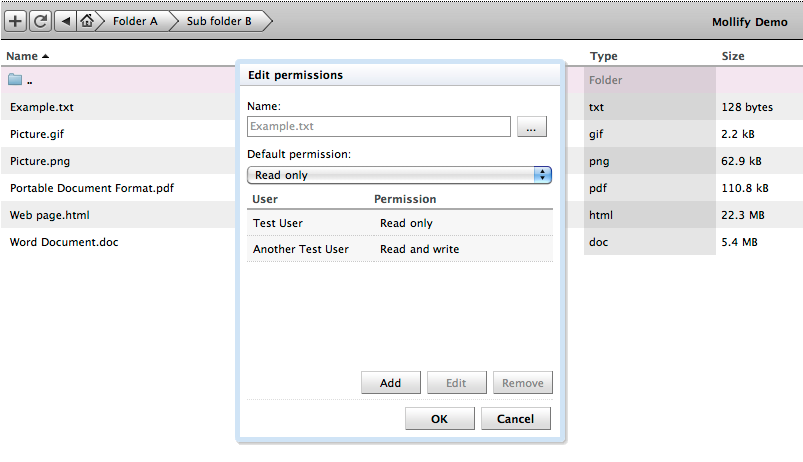Select Web page.html file
This screenshot has width=803, height=462.
[50, 215]
